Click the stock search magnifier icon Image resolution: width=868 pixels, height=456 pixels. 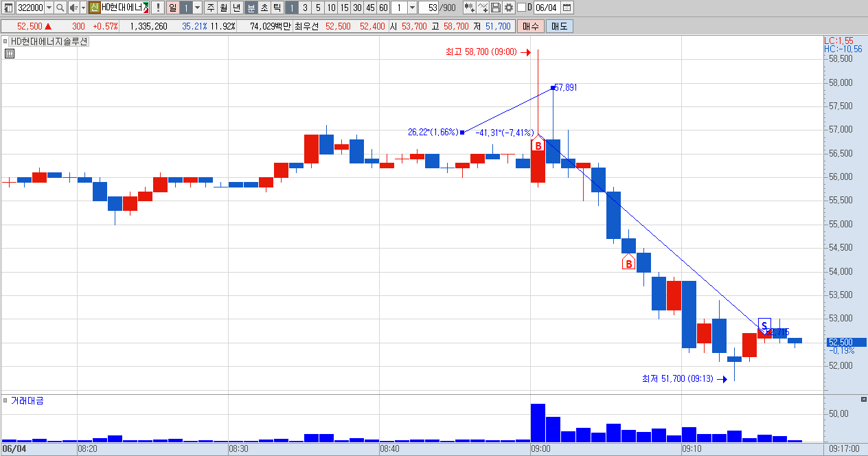60,8
